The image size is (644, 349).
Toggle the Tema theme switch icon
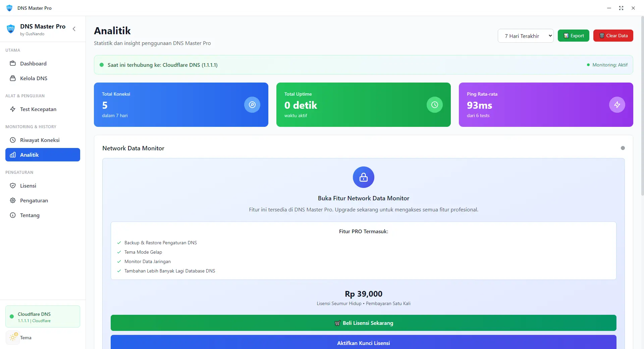click(13, 338)
